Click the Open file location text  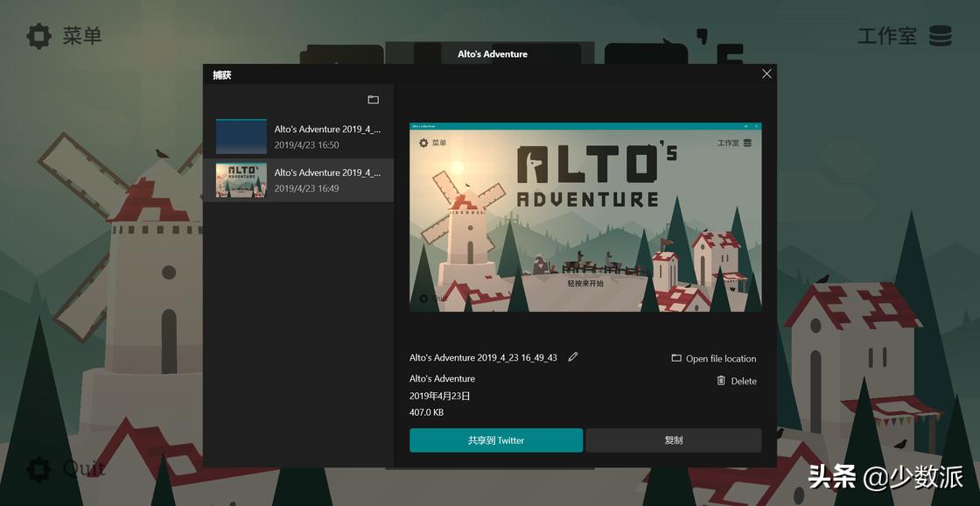[x=721, y=359]
